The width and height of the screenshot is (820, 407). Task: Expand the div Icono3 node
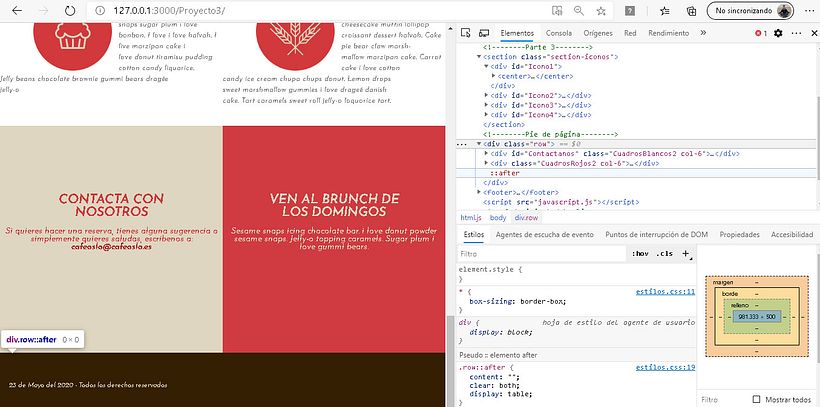click(486, 105)
